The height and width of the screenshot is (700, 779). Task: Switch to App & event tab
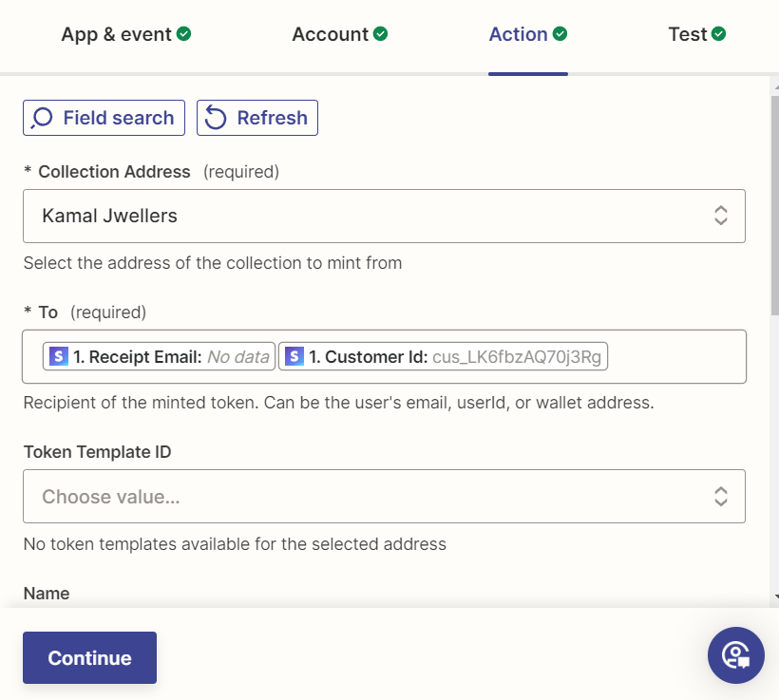click(116, 34)
